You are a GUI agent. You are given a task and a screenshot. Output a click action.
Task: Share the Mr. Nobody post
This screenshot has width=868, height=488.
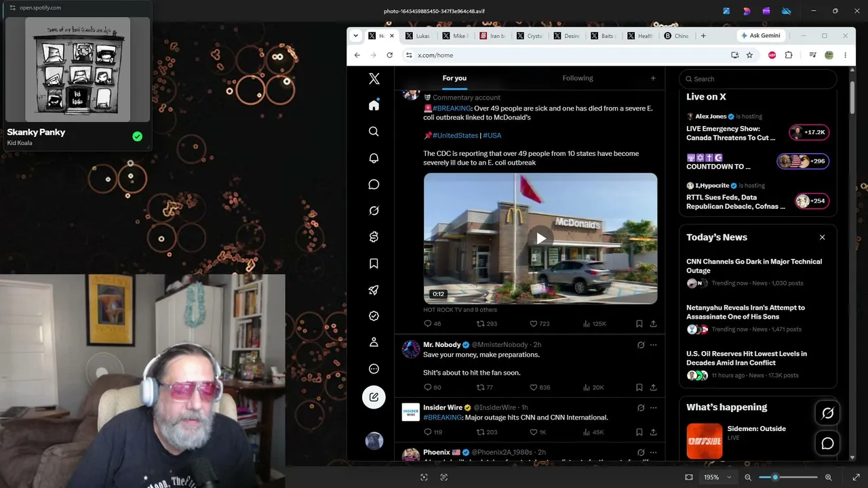653,388
